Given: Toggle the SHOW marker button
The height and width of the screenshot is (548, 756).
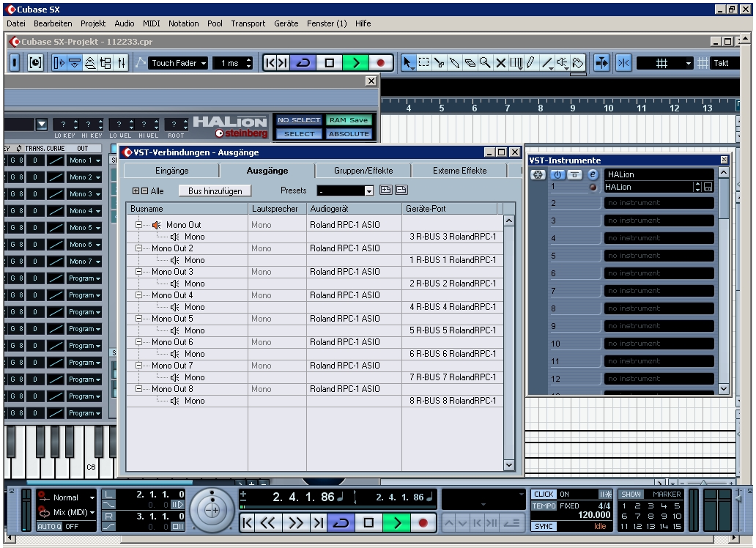Looking at the screenshot, I should pos(631,495).
